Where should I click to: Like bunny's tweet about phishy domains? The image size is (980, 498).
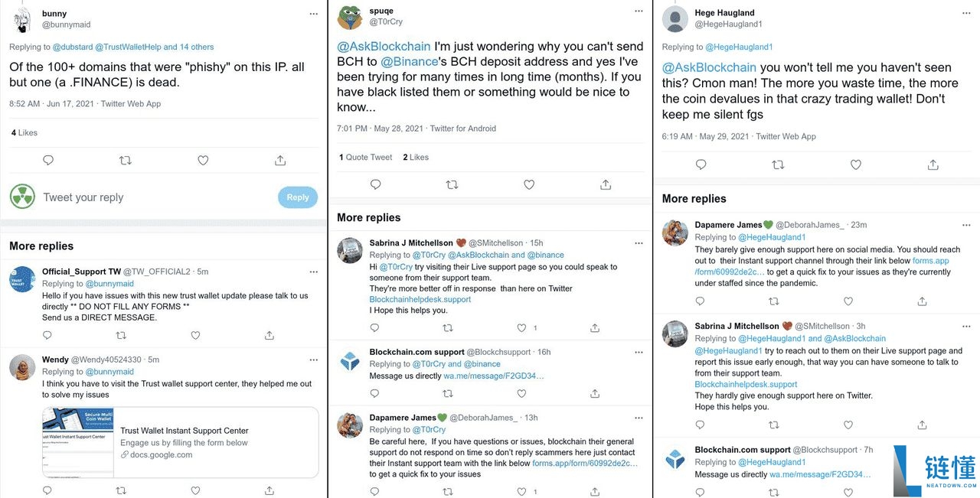[203, 161]
